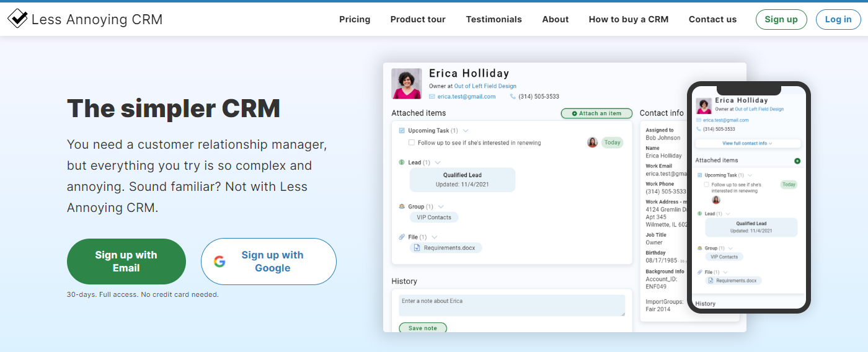Click the Enter a note about Erica field
The image size is (868, 352).
point(511,306)
